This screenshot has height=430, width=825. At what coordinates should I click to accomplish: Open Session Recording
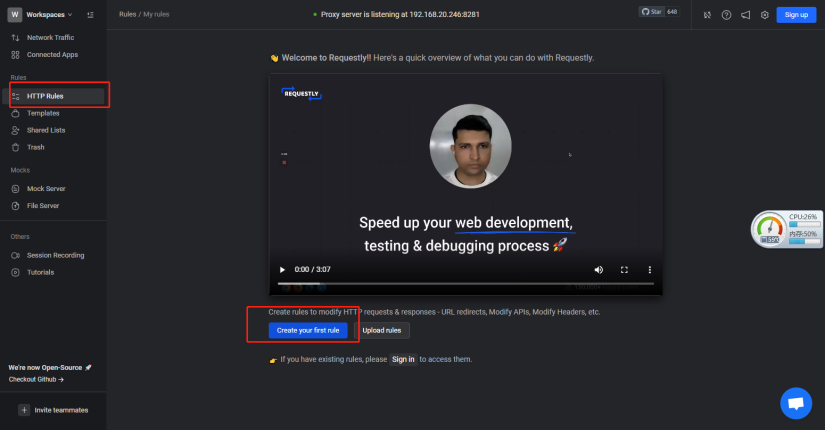55,255
